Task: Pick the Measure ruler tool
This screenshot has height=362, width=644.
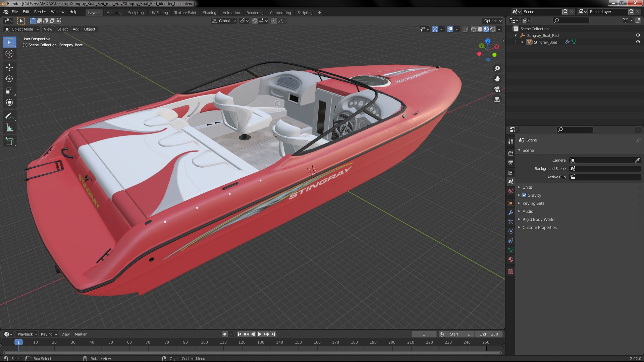Action: coord(9,128)
